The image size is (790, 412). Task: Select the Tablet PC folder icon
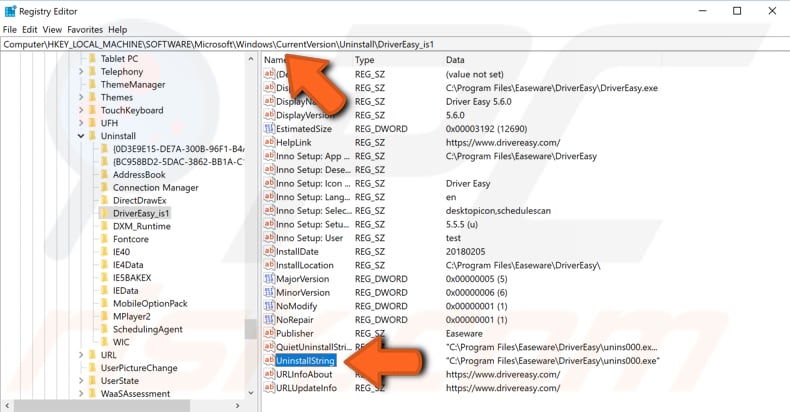[92, 58]
